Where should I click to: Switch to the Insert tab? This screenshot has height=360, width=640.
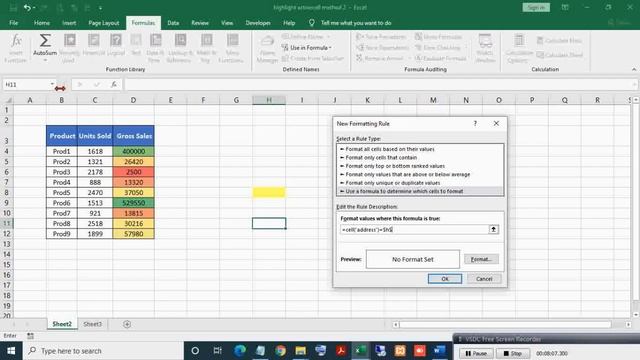[x=69, y=23]
